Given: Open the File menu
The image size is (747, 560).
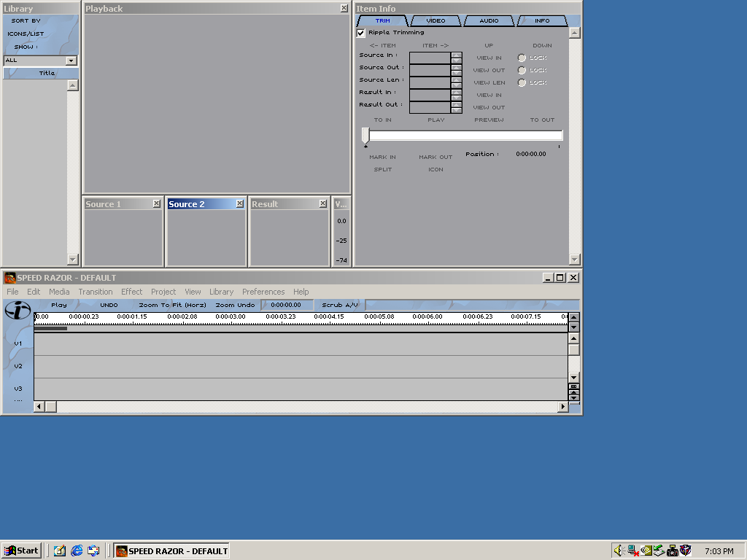Looking at the screenshot, I should [12, 292].
